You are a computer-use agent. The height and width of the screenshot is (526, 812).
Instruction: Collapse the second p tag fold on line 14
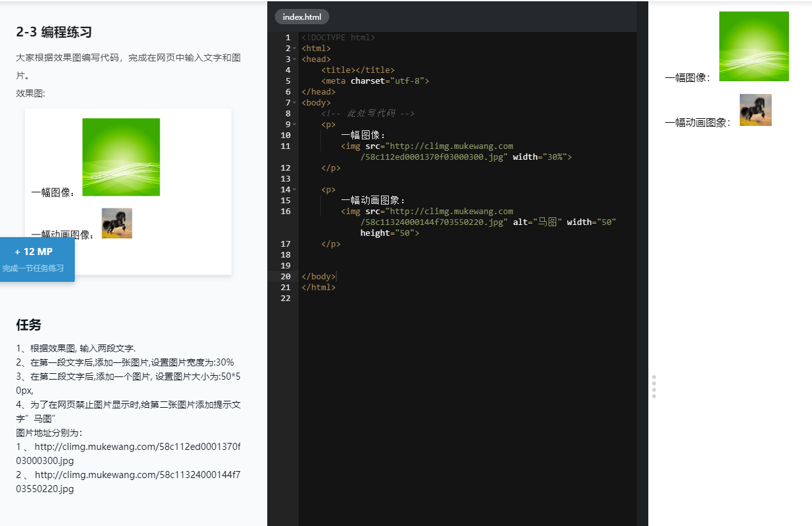295,190
